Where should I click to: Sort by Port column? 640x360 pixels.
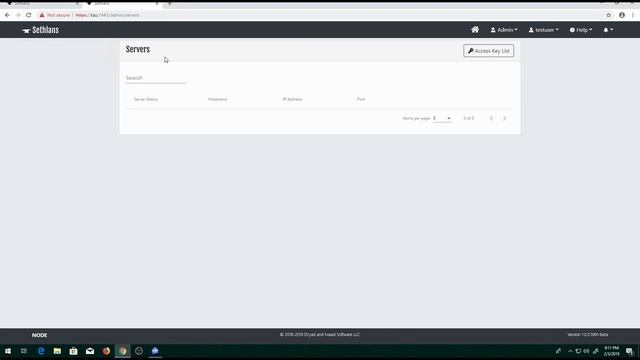coord(361,99)
